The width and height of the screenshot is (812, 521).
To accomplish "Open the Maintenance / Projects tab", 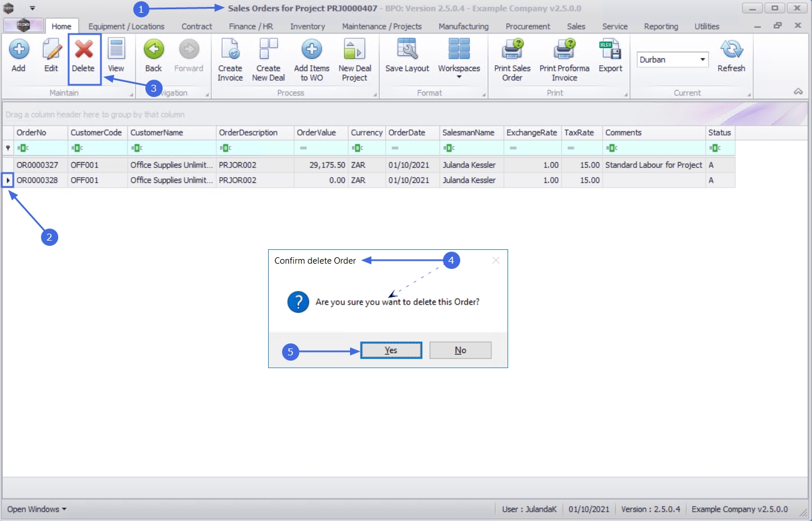I will pos(382,27).
